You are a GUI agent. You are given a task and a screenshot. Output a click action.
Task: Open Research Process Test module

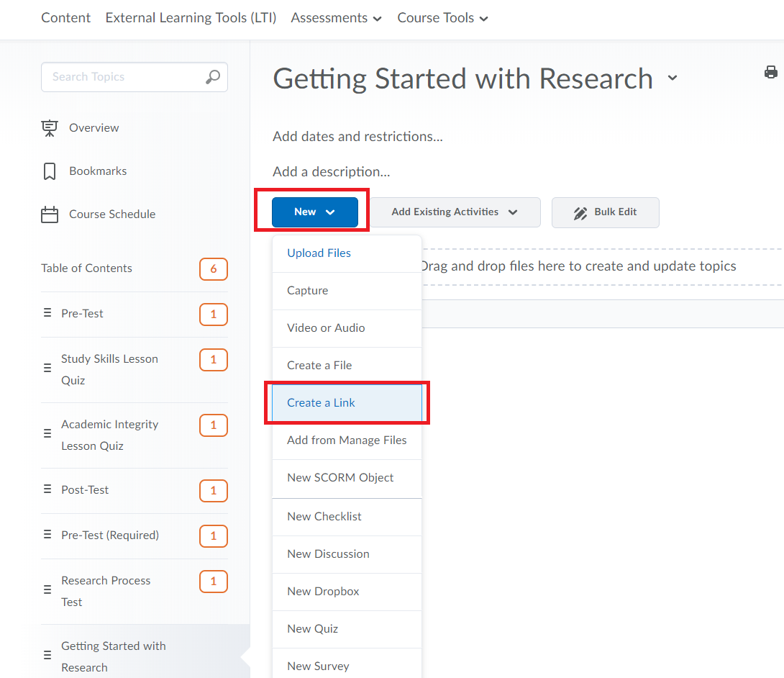pyautogui.click(x=106, y=592)
